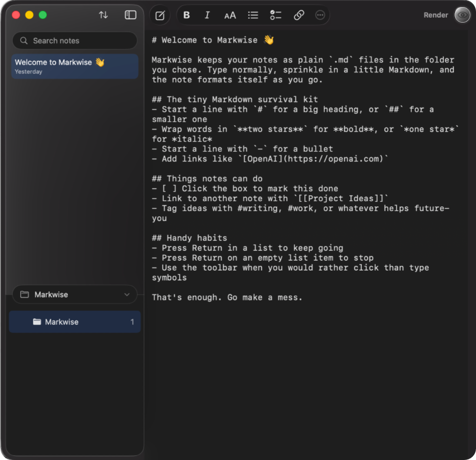Click the heading line '# Welcome to Markwise'
Image resolution: width=476 pixels, height=460 pixels.
(x=213, y=40)
